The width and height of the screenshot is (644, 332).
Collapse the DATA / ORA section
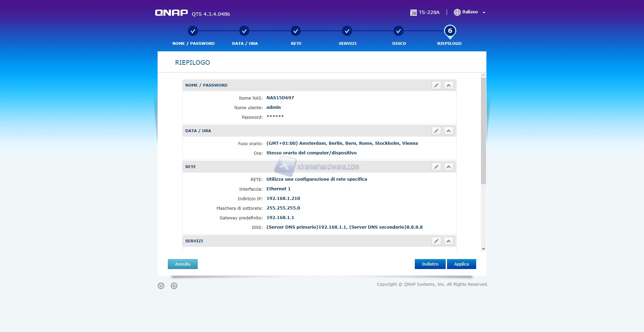[448, 131]
